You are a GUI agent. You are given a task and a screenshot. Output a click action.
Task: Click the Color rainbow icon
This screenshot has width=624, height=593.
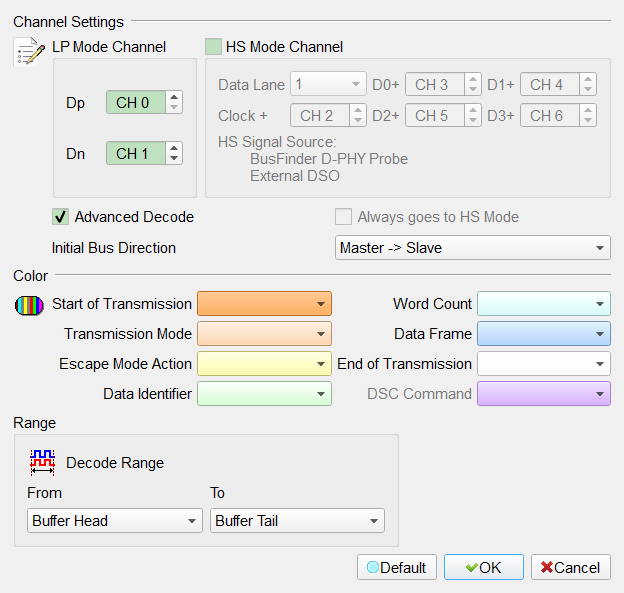click(29, 305)
